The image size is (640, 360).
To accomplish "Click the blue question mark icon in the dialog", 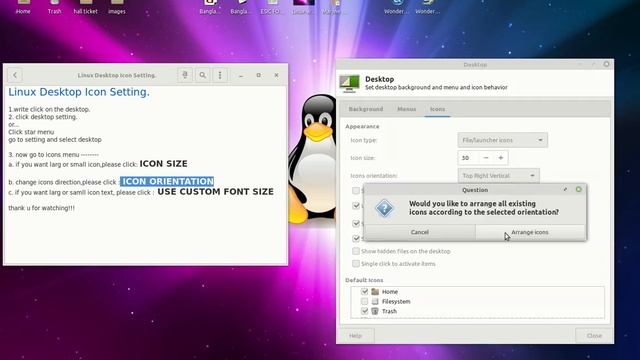I will coord(384,209).
